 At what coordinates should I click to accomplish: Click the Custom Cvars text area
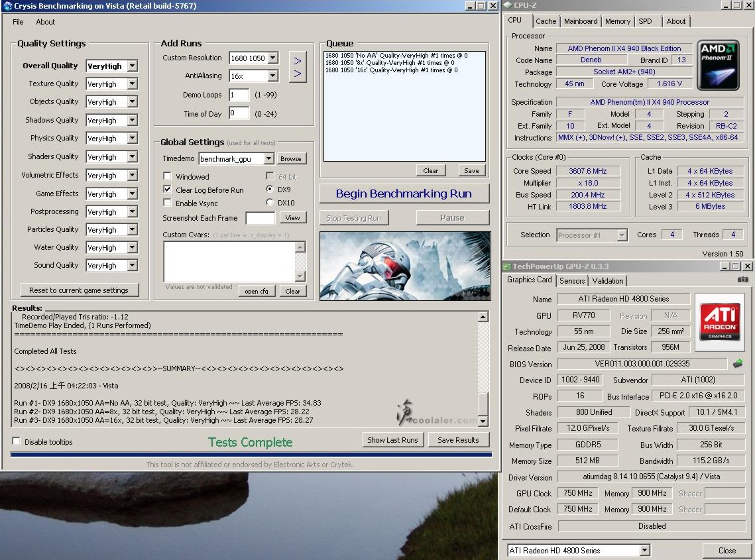[x=229, y=262]
